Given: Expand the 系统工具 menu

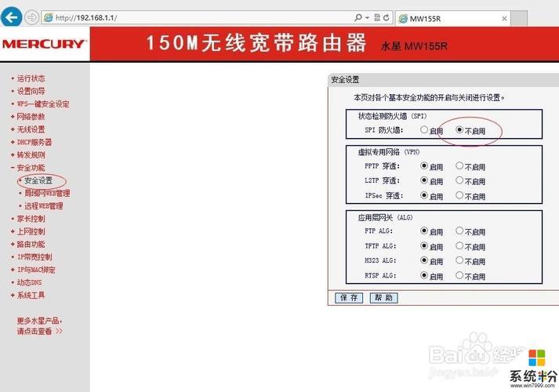Looking at the screenshot, I should pyautogui.click(x=31, y=296).
